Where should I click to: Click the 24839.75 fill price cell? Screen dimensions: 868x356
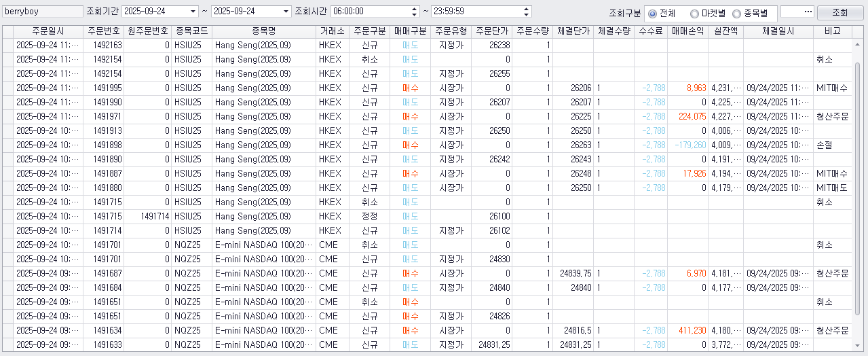[x=573, y=273]
